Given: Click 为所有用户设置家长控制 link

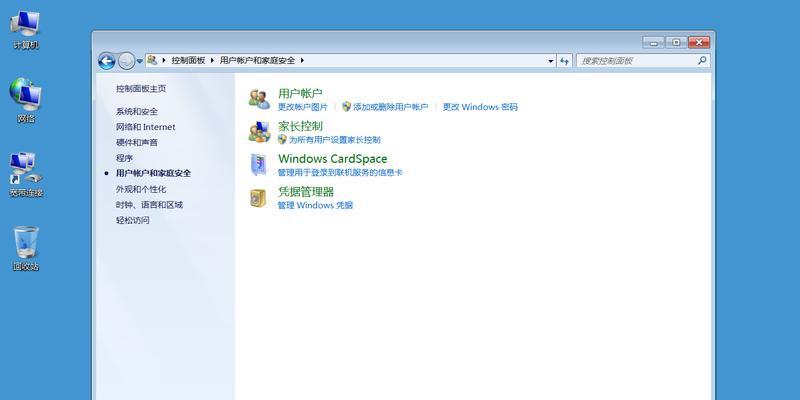Looking at the screenshot, I should tap(335, 140).
